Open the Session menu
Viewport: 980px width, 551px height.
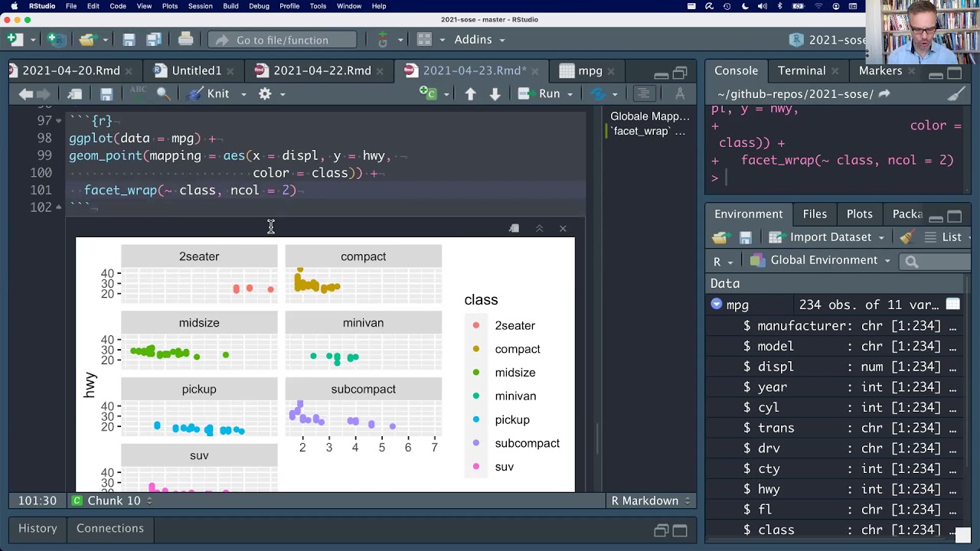pyautogui.click(x=200, y=6)
